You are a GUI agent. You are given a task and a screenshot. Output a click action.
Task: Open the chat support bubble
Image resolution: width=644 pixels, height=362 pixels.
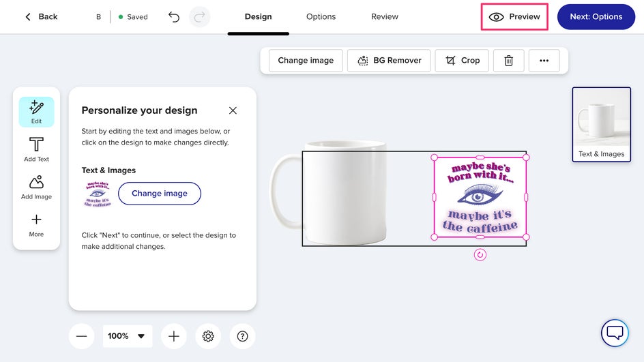[615, 333]
